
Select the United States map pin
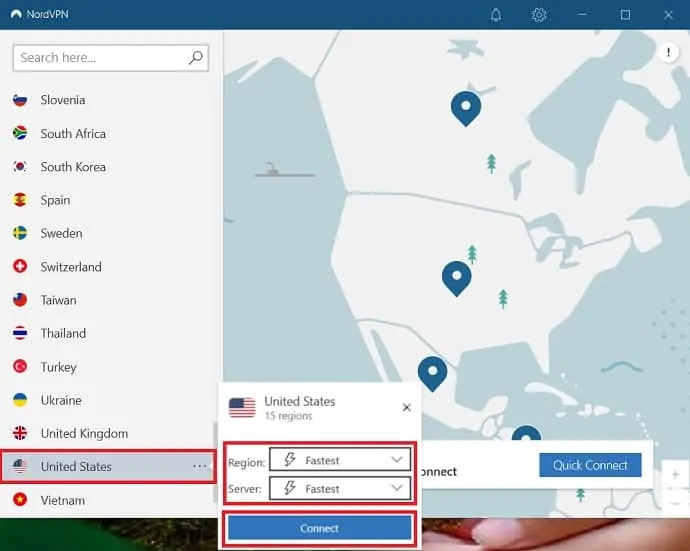pyautogui.click(x=456, y=278)
